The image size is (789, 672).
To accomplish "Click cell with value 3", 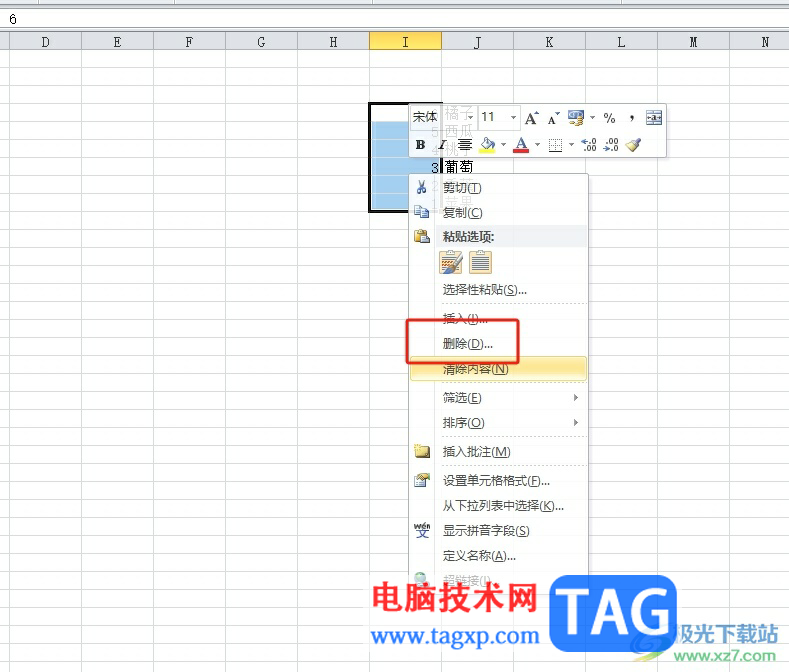I will coord(405,167).
